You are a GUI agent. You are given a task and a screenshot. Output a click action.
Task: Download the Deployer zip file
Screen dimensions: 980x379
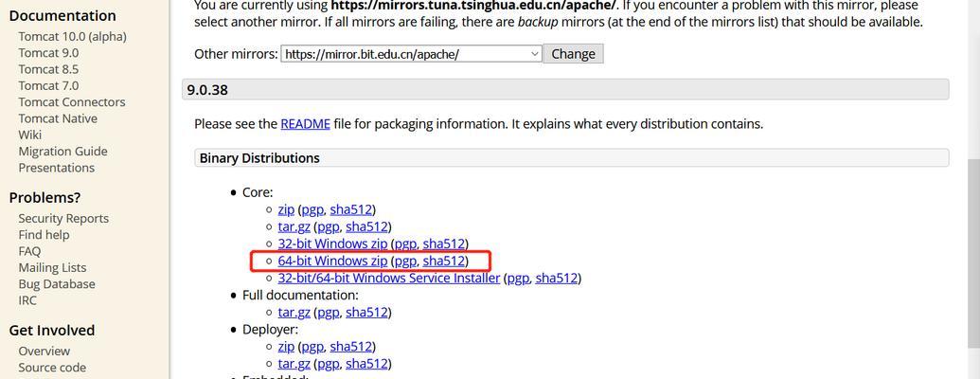point(286,347)
